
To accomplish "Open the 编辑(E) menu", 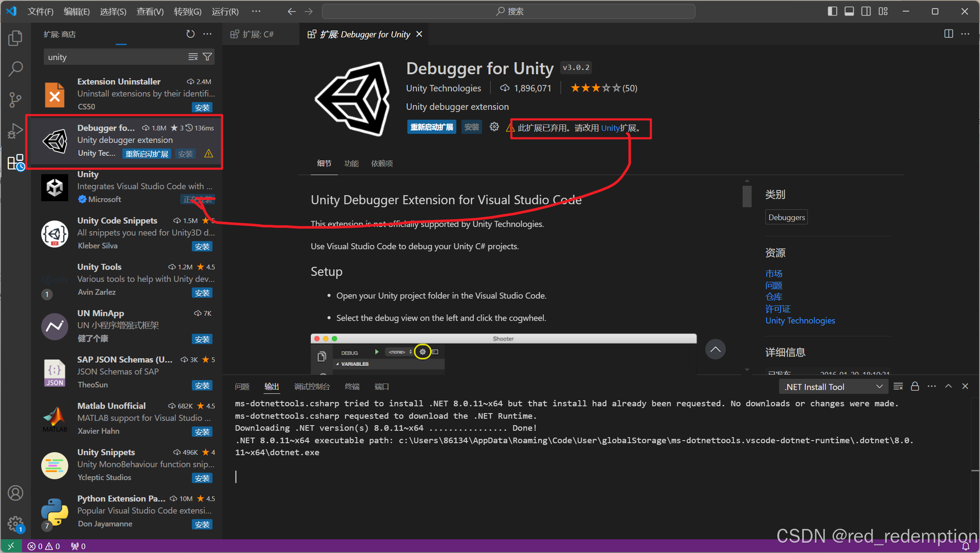I will click(x=77, y=12).
